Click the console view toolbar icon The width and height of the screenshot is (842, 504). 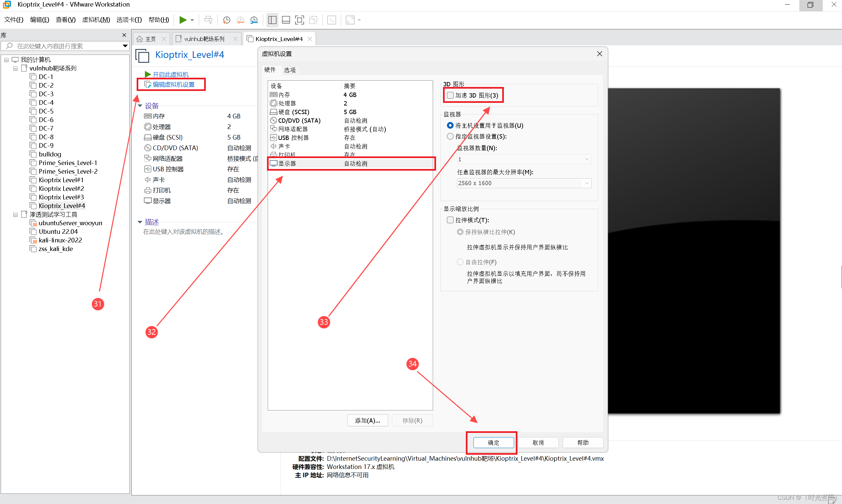[x=332, y=20]
